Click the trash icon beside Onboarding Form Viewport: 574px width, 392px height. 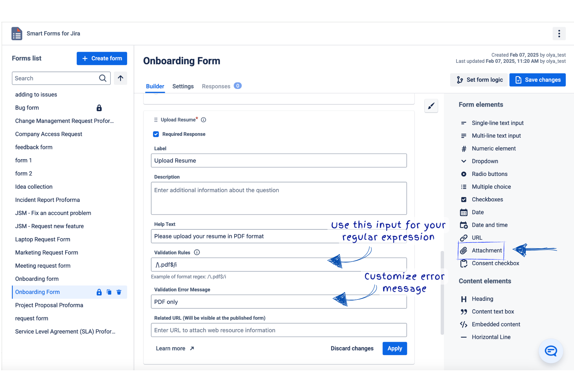[x=119, y=292]
